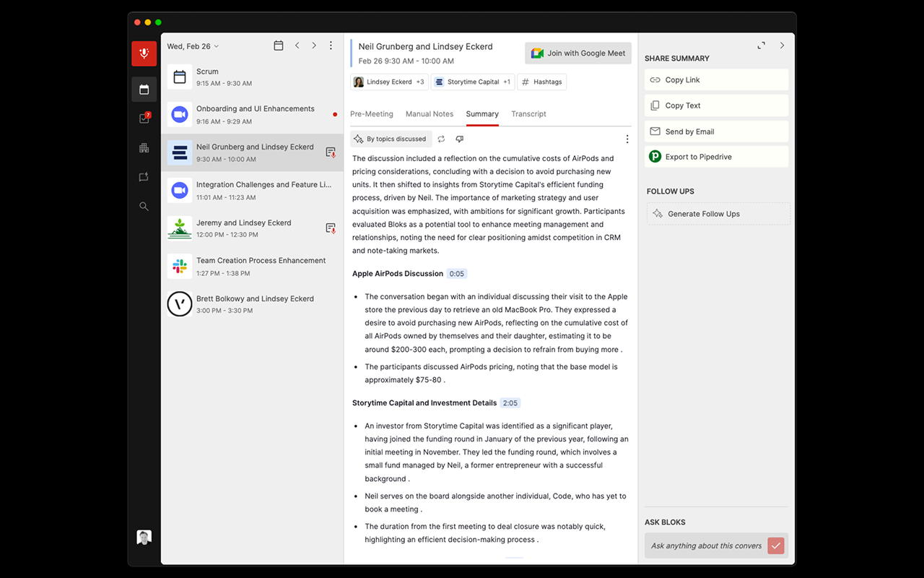Switch to the Manual Notes tab
This screenshot has height=578, width=924.
tap(430, 114)
